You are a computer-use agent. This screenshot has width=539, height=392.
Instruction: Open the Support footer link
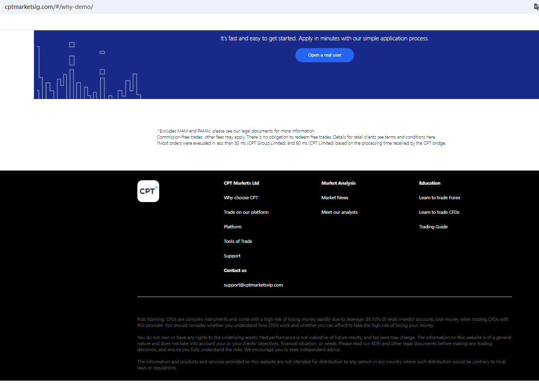[x=232, y=256]
